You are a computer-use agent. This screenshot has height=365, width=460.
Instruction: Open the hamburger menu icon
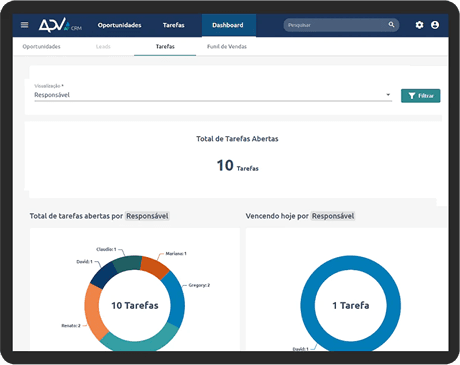pyautogui.click(x=24, y=25)
